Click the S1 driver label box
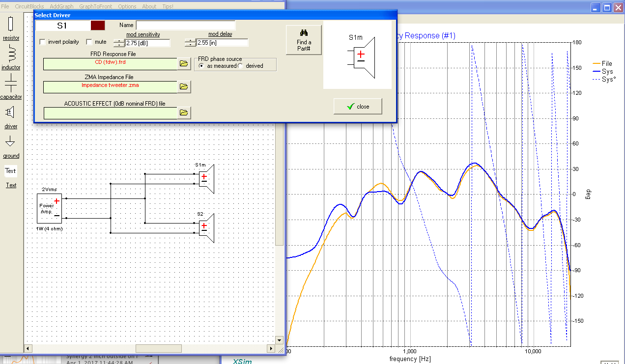 pyautogui.click(x=62, y=26)
